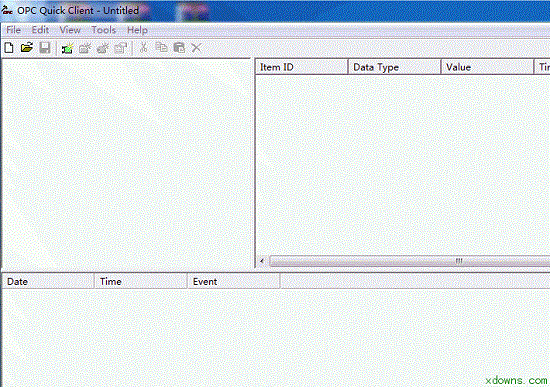Open the View menu
The height and width of the screenshot is (387, 550).
(x=70, y=30)
